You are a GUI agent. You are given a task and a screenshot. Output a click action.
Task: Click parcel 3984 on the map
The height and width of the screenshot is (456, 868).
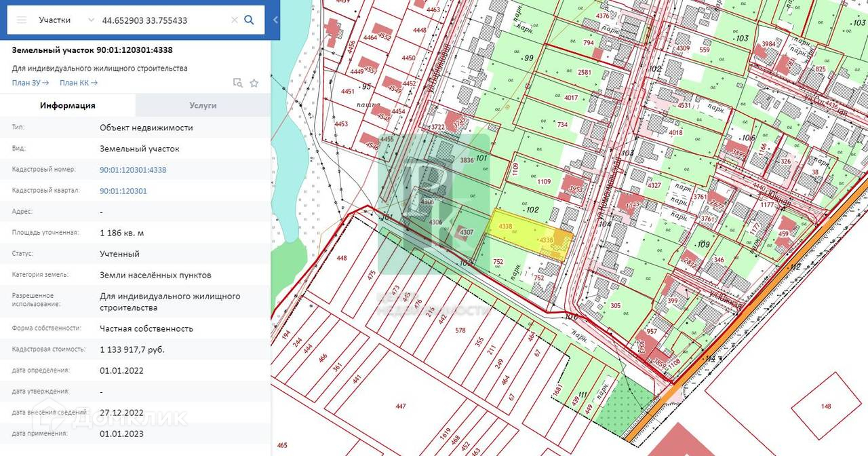tap(768, 44)
